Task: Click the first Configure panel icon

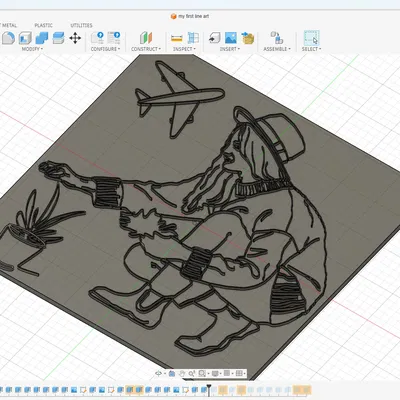Action: click(x=97, y=38)
